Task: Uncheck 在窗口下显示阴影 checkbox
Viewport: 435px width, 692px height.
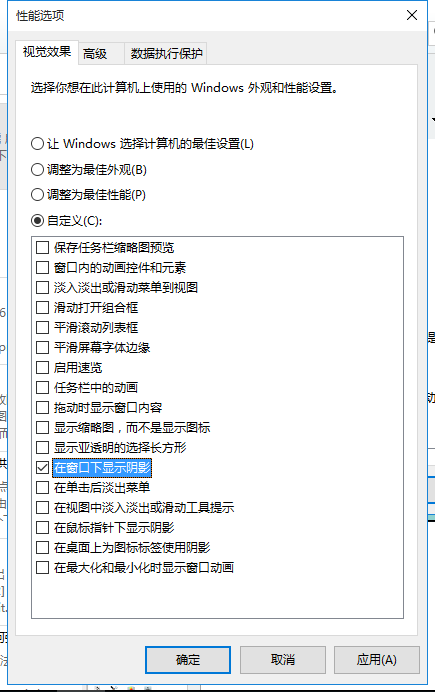Action: 42,467
